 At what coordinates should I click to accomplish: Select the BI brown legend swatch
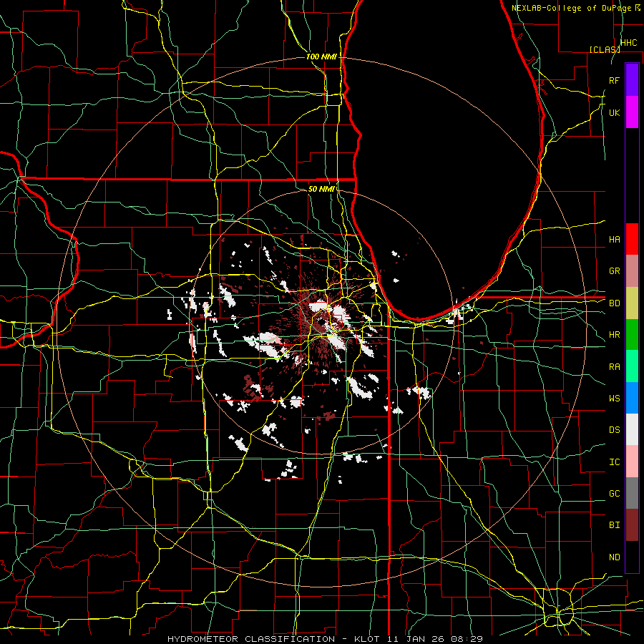coord(632,525)
